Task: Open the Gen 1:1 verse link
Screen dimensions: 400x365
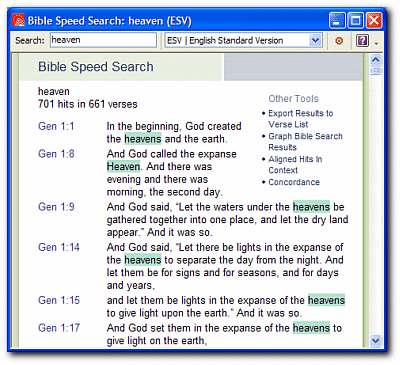Action: pos(56,126)
